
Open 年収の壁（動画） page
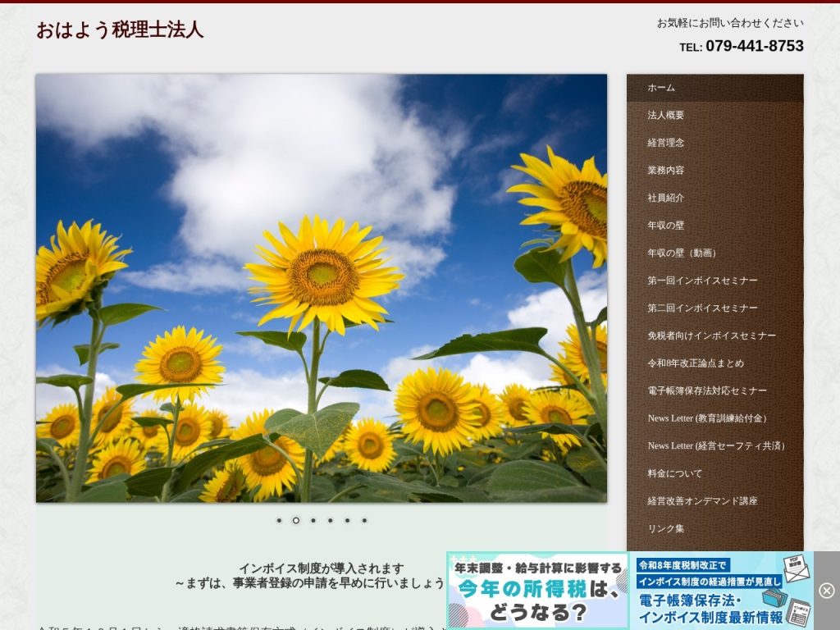pyautogui.click(x=715, y=253)
